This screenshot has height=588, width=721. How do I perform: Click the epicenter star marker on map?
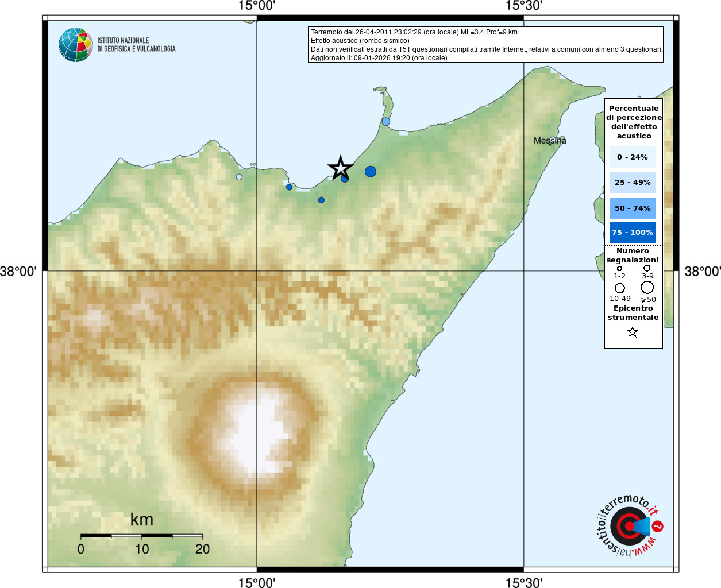pos(340,168)
